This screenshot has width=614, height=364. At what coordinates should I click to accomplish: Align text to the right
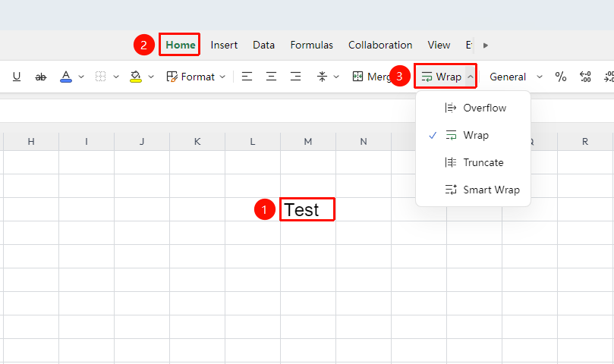tap(296, 77)
